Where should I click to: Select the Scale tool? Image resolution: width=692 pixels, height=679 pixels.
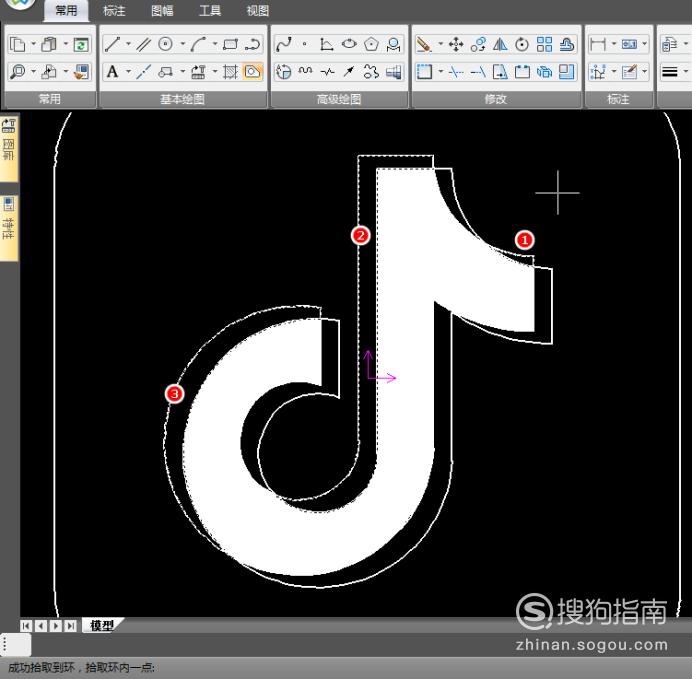(567, 71)
